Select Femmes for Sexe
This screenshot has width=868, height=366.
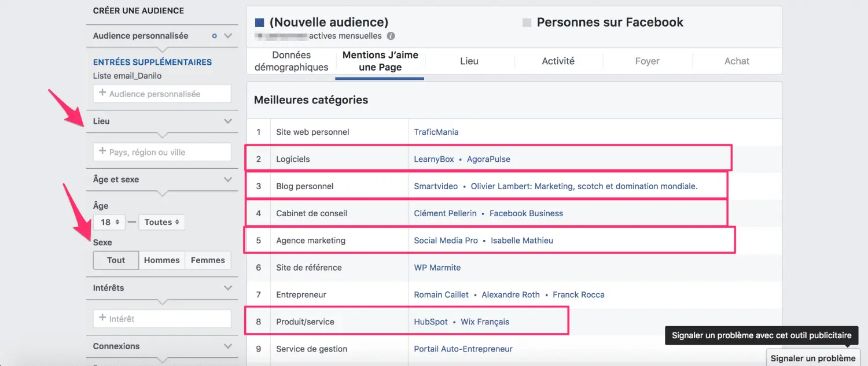[x=208, y=260]
